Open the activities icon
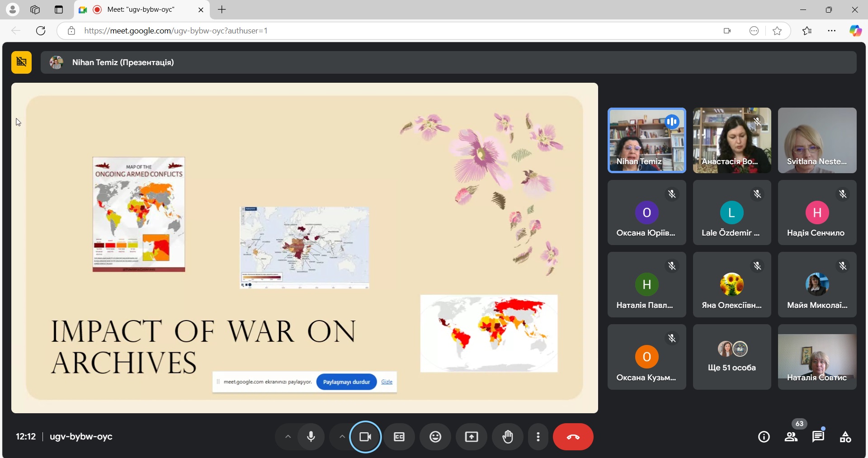This screenshot has height=458, width=868. 845,437
